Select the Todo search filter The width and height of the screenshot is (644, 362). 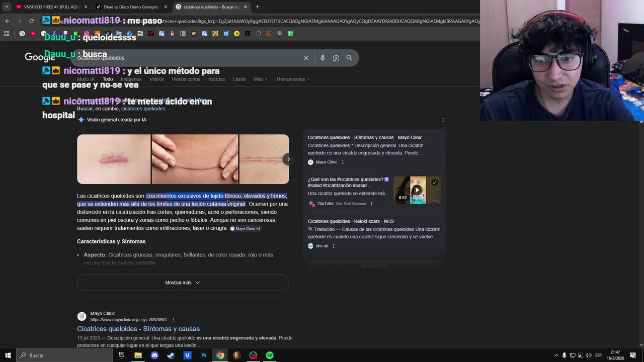[108, 79]
